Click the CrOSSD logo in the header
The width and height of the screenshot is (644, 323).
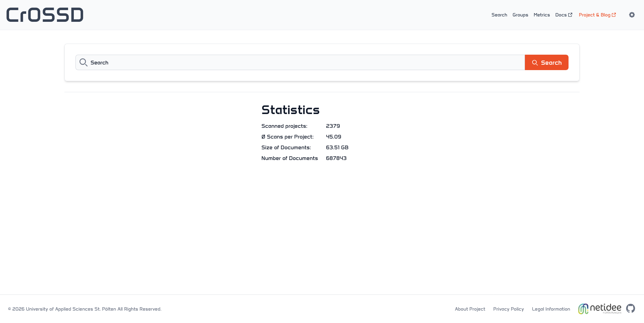[x=45, y=15]
